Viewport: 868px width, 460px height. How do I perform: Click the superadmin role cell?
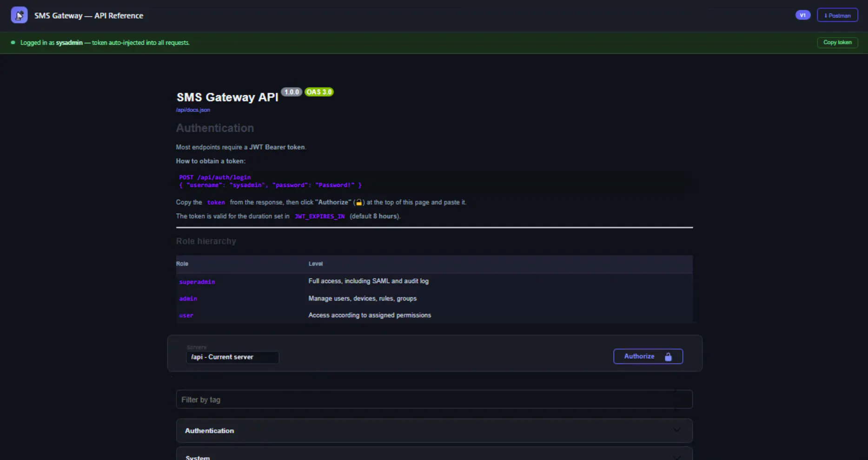197,282
